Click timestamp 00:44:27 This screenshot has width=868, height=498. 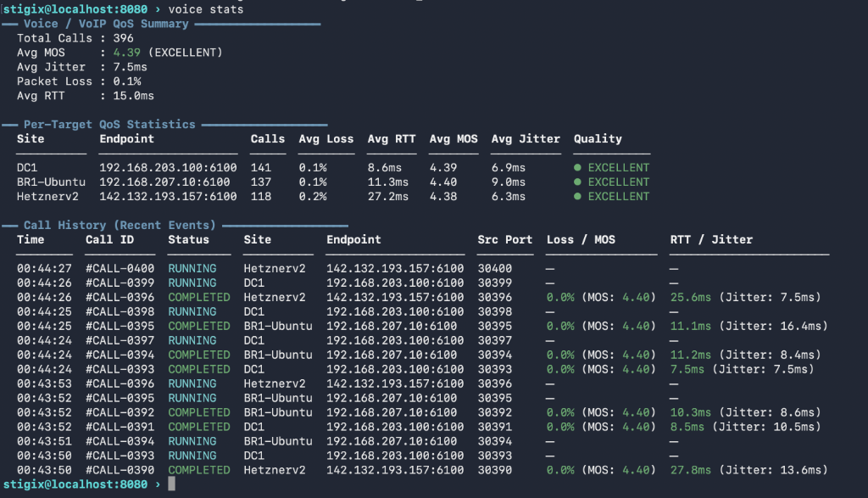(44, 268)
